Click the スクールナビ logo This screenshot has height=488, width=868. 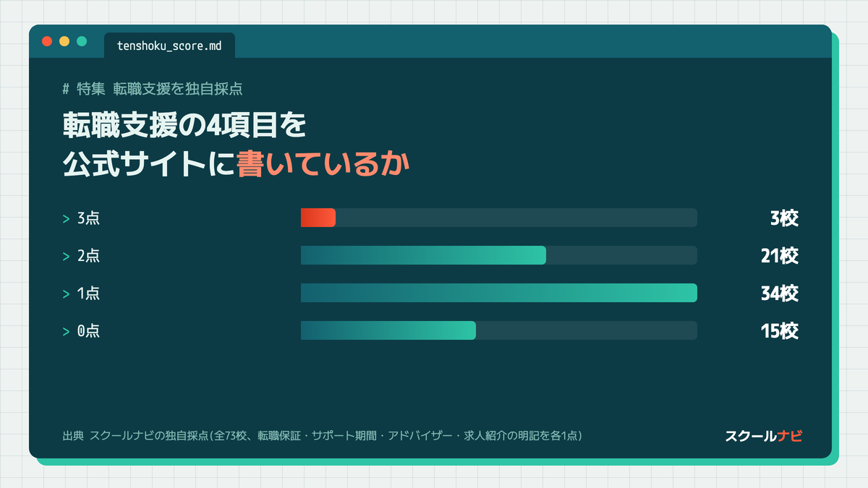tap(764, 436)
